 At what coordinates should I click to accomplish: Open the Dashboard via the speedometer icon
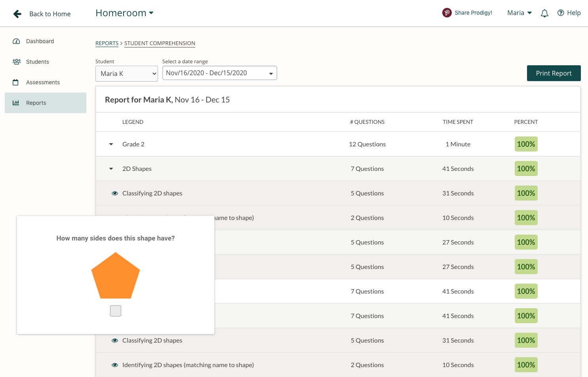16,41
